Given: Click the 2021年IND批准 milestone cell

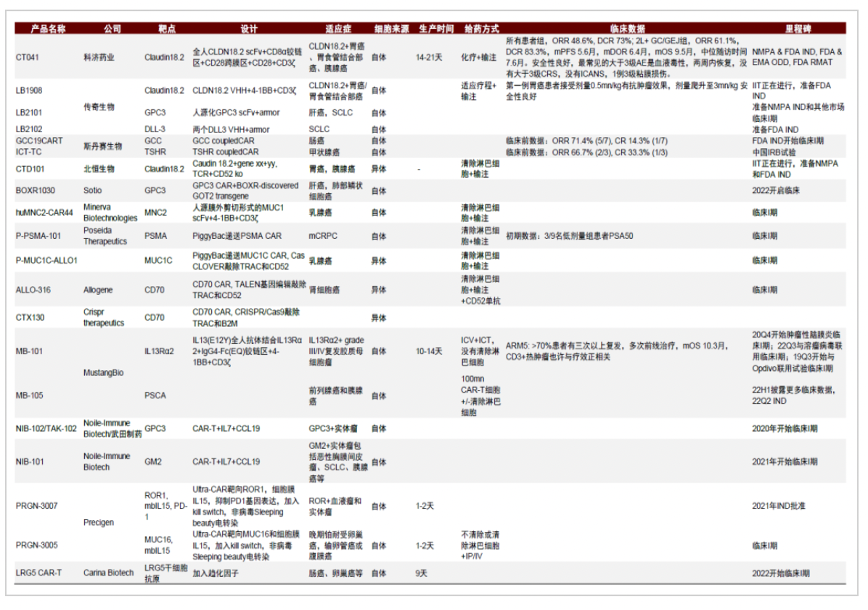Looking at the screenshot, I should pyautogui.click(x=778, y=506).
